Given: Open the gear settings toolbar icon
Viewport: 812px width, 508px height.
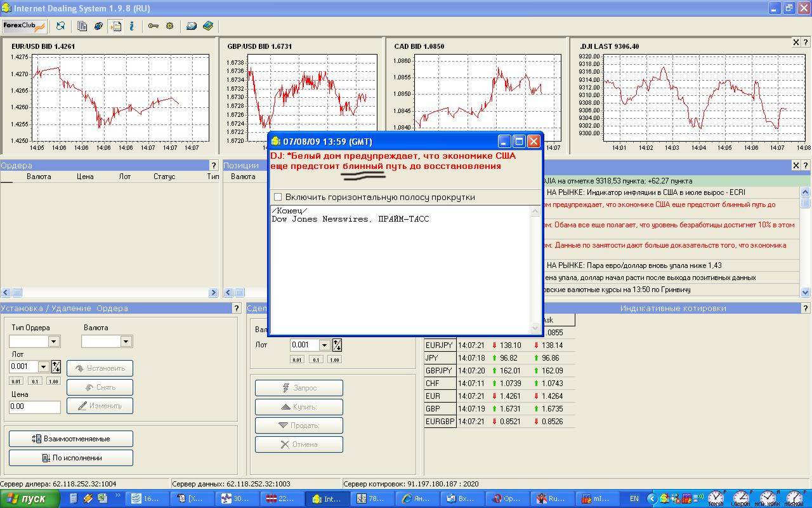Looking at the screenshot, I should coord(169,26).
